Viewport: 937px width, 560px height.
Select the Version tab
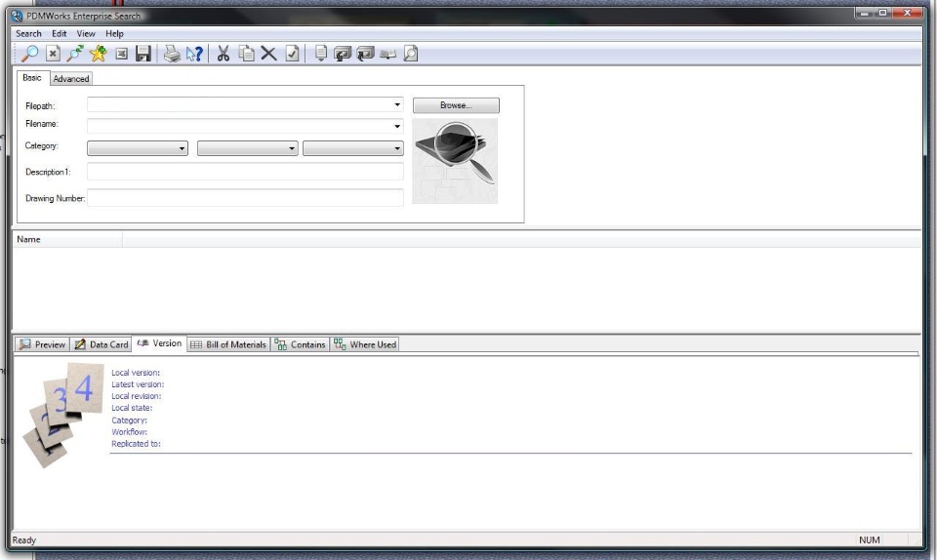159,343
